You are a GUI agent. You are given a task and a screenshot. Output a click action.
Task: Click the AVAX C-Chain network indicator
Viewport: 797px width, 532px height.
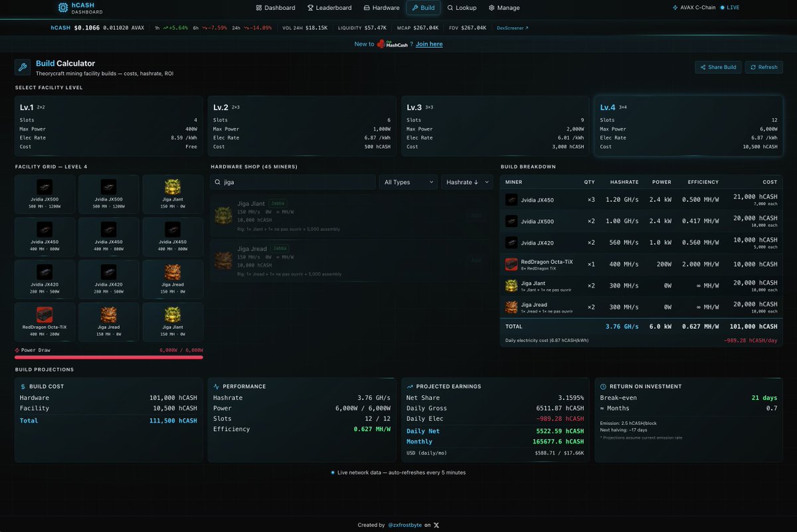(x=694, y=8)
